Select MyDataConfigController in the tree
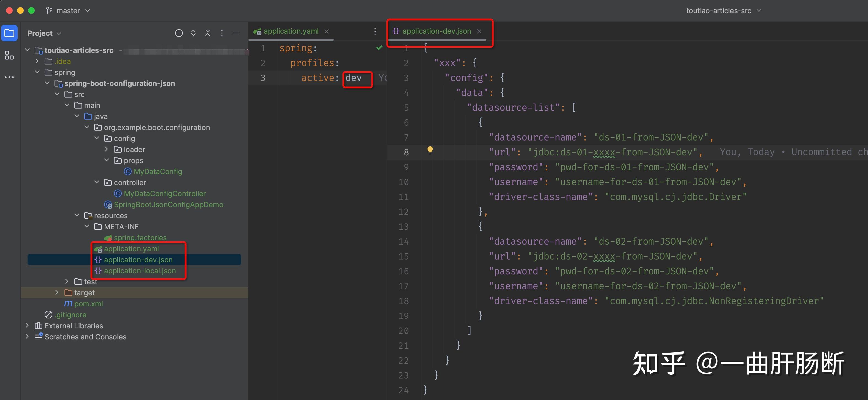868x400 pixels. click(165, 193)
